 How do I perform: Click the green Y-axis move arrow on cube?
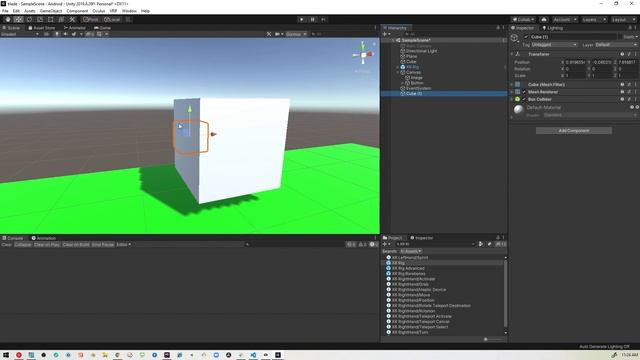point(189,109)
